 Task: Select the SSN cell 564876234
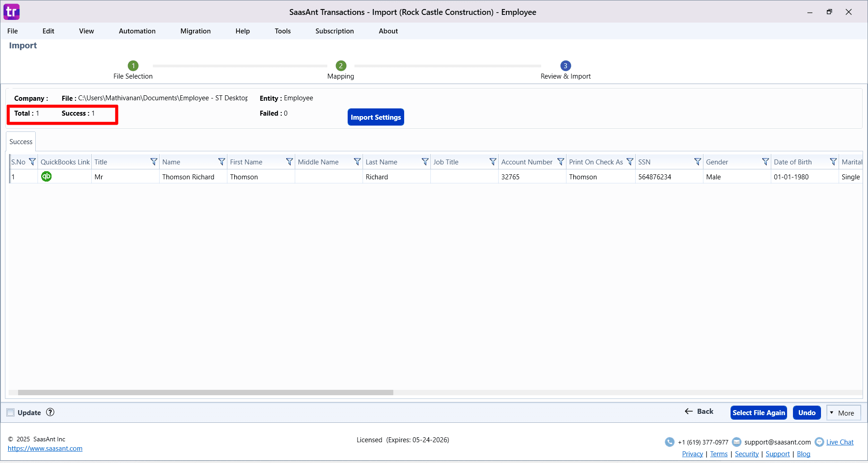tap(669, 177)
